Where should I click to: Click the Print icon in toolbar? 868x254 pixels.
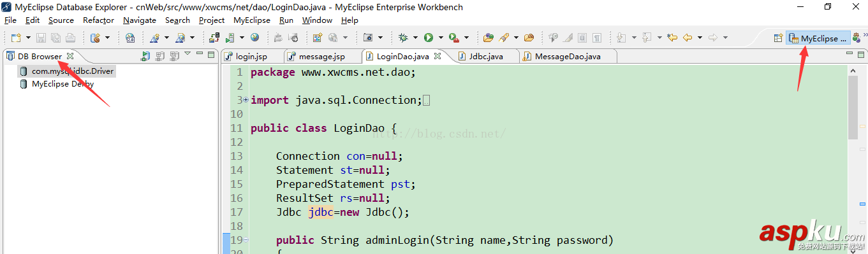point(70,38)
